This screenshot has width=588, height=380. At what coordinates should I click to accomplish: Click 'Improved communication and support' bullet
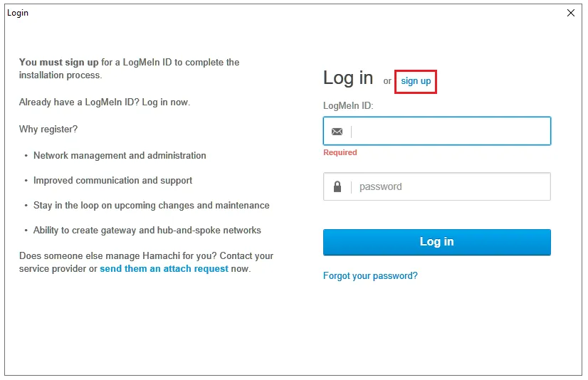(112, 181)
